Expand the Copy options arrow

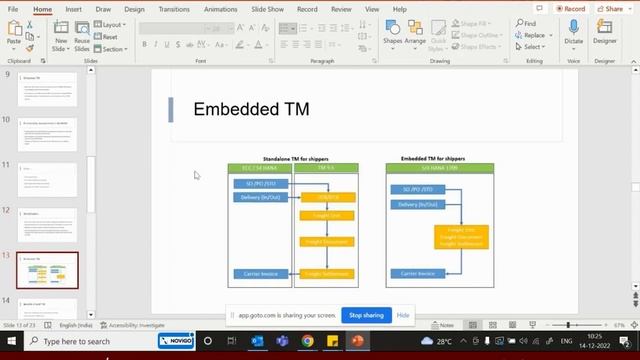pyautogui.click(x=38, y=37)
